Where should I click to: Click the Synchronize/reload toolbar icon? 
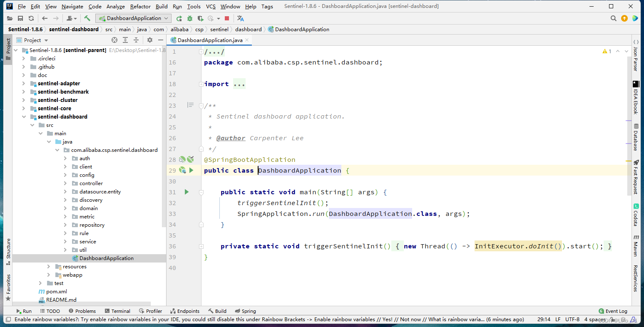click(x=31, y=18)
